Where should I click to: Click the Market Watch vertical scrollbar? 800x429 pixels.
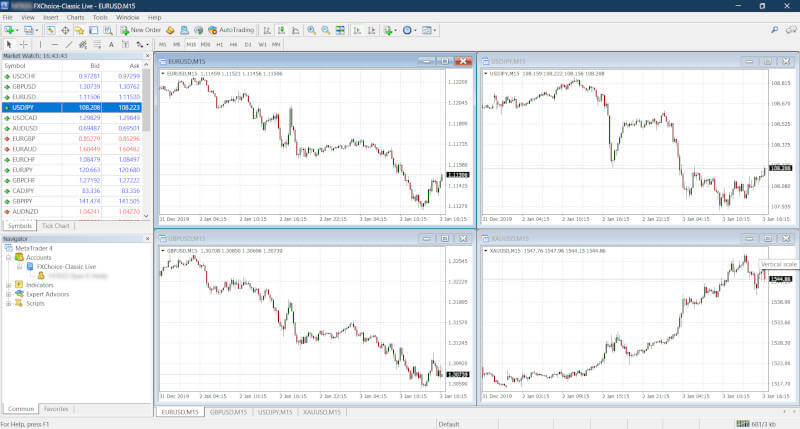coord(147,110)
